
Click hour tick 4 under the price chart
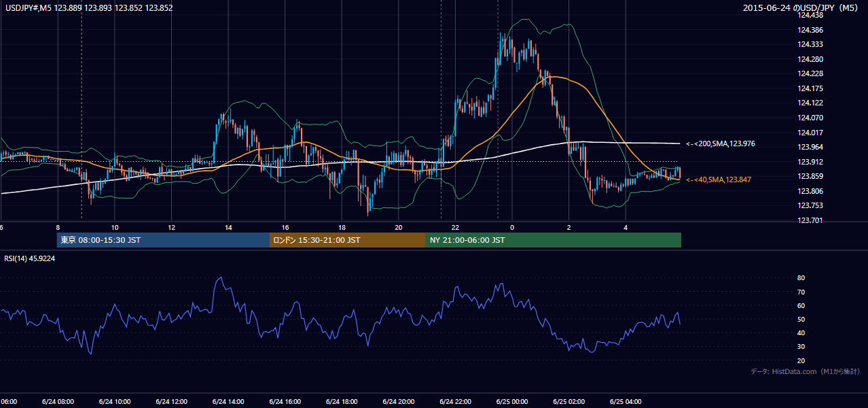click(x=626, y=227)
